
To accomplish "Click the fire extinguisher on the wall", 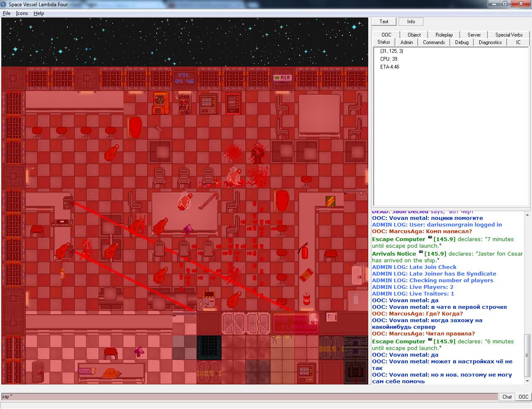I will click(x=303, y=250).
